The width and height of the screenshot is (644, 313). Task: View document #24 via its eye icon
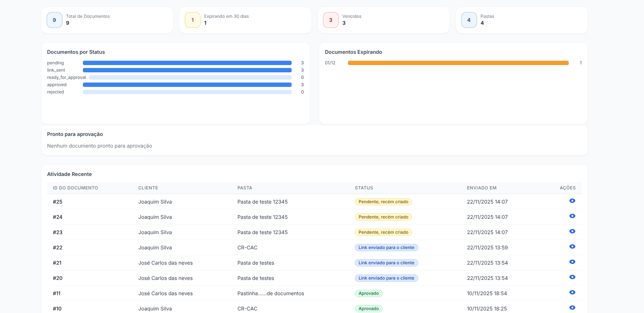coord(572,216)
